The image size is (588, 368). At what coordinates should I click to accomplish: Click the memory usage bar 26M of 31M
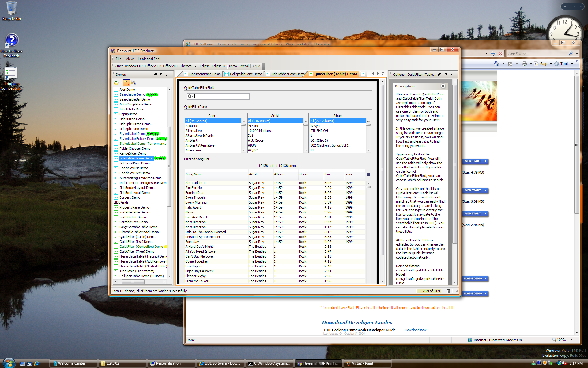429,291
